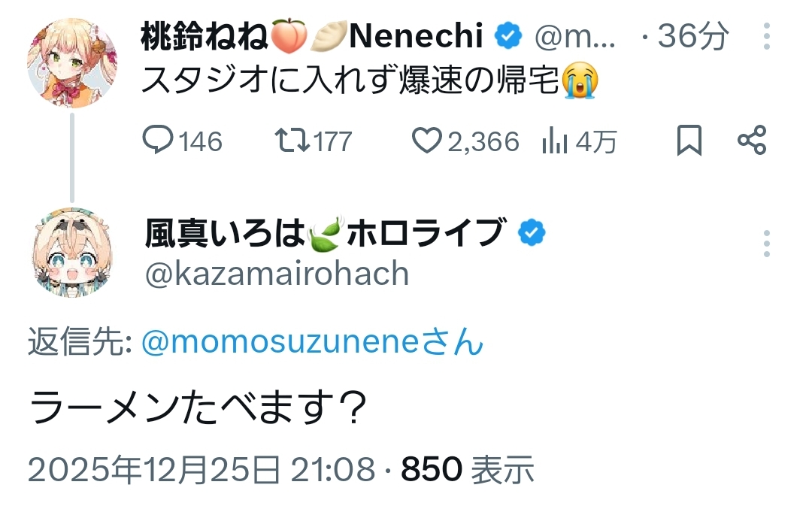View the 850 表示 view count
Screen dimensions: 812x506
(468, 470)
